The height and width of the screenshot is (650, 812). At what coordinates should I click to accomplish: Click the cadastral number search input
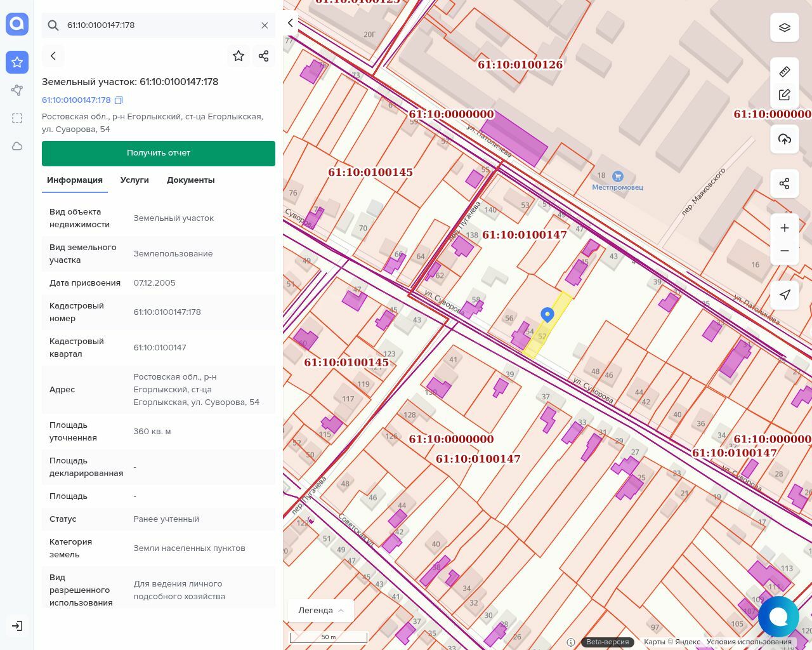point(159,25)
